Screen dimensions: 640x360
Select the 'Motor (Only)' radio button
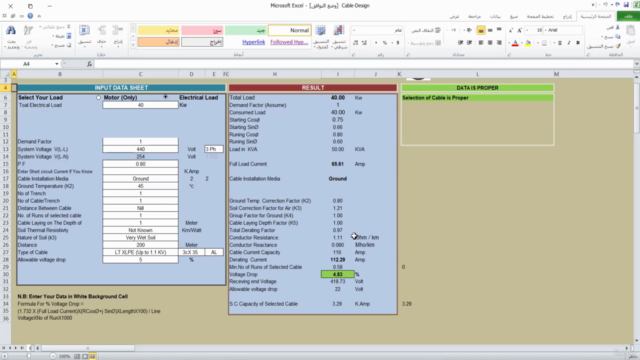point(98,98)
